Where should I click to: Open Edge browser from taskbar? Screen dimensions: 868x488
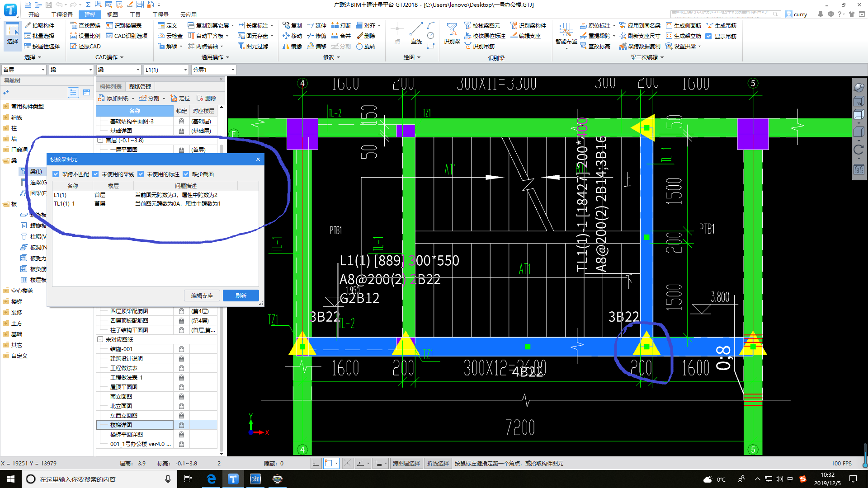click(211, 479)
